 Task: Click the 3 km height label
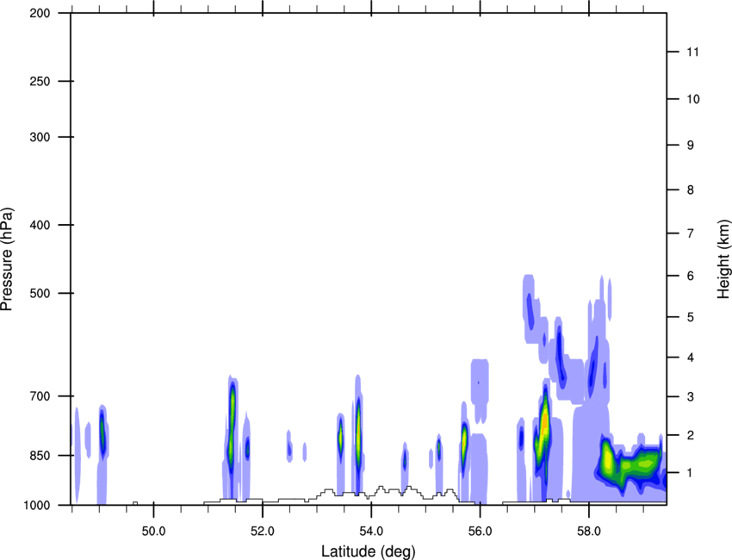[691, 397]
